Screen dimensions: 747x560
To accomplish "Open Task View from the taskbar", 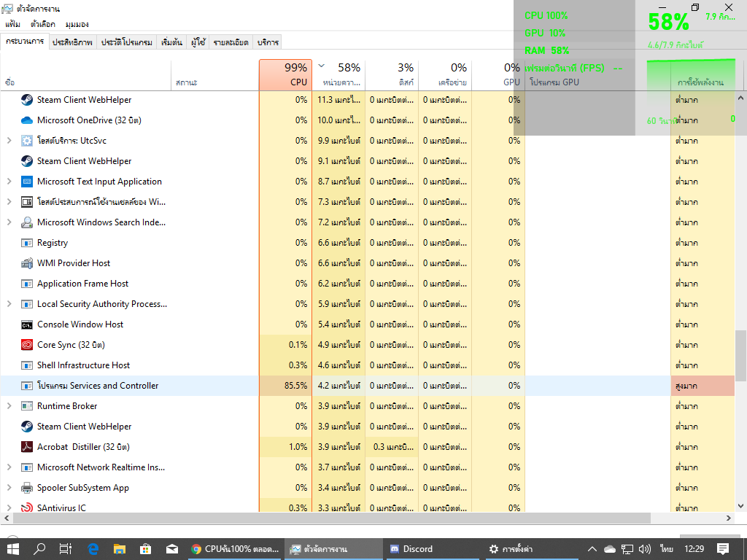I will [65, 549].
